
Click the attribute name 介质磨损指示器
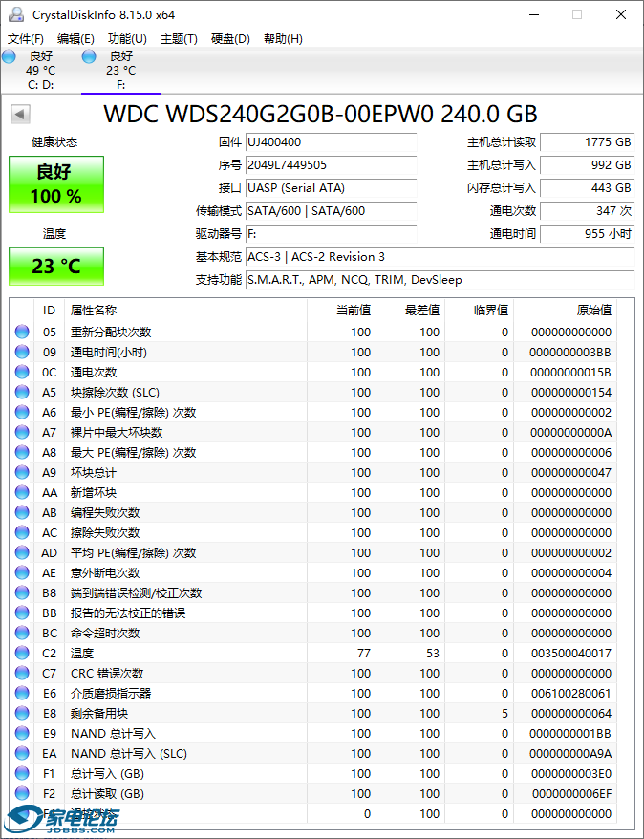click(111, 694)
